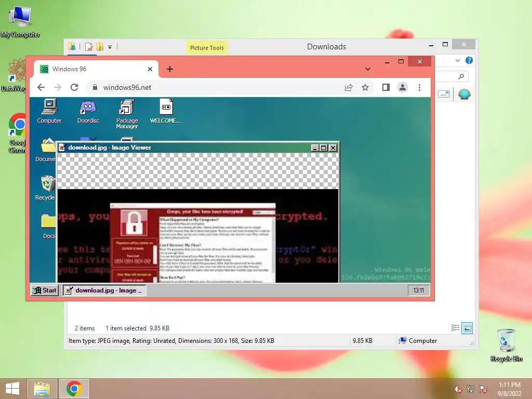532x399 pixels.
Task: Click the '2 items' status text
Action: [85, 328]
